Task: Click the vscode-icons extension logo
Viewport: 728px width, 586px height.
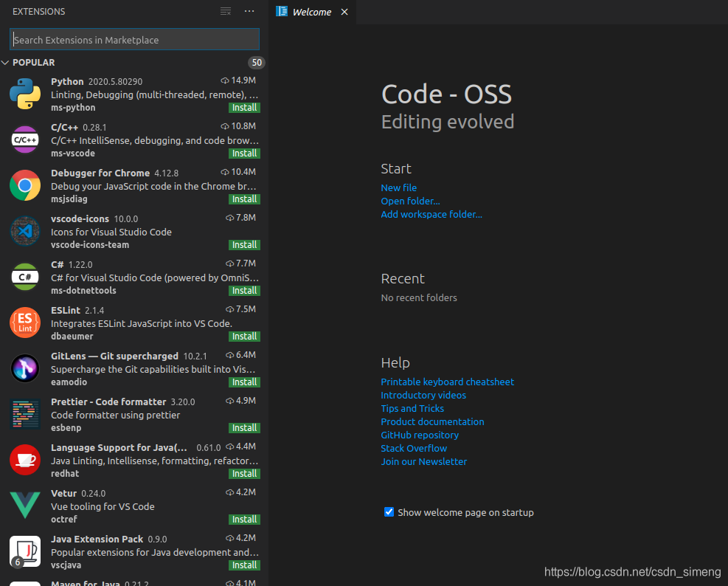Action: (x=25, y=231)
